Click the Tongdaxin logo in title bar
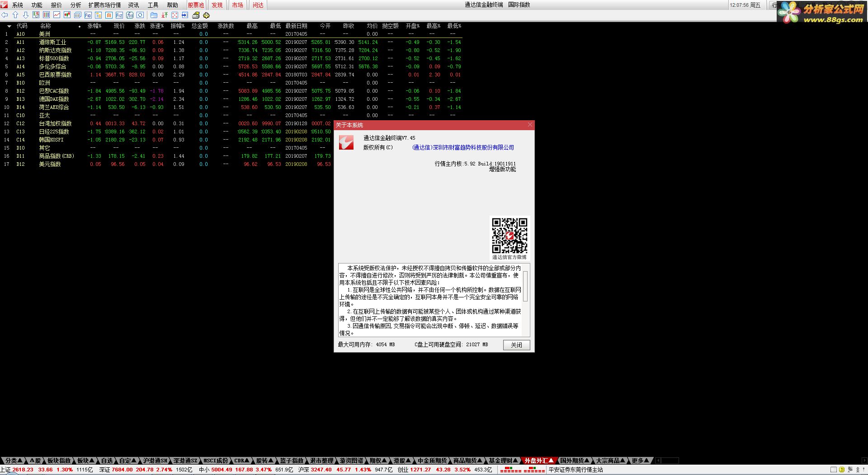 pos(4,5)
